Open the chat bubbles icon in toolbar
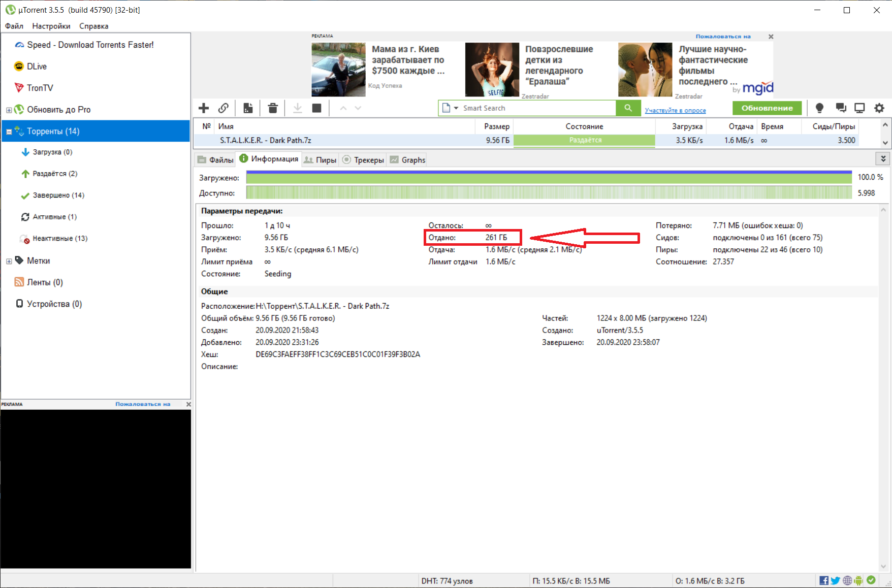 click(x=841, y=108)
